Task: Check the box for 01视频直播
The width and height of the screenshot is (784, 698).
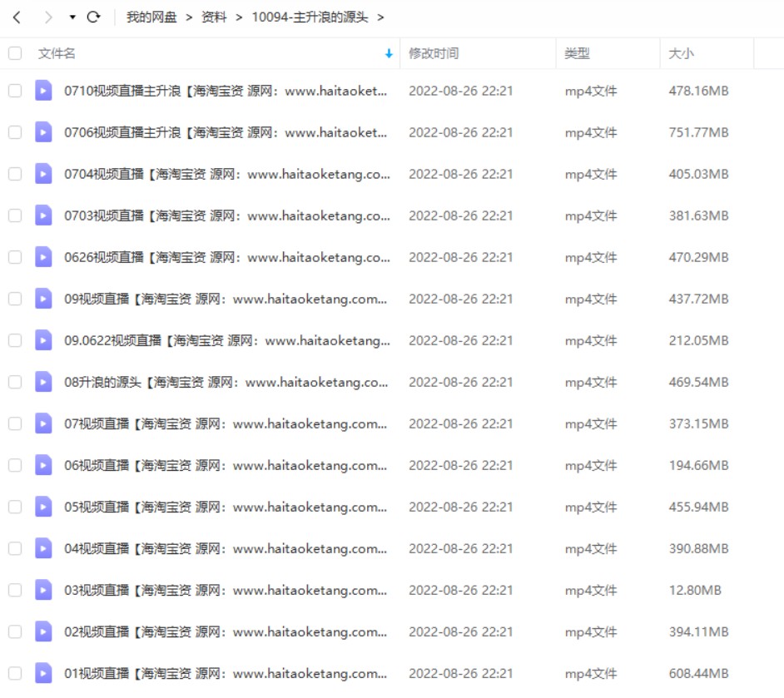Action: [15, 674]
